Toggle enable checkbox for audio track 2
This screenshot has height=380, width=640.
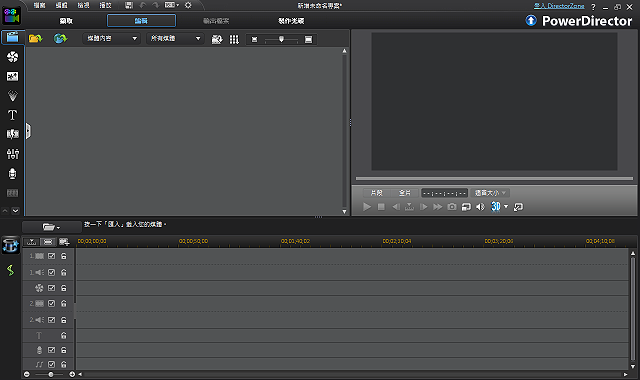click(51, 320)
